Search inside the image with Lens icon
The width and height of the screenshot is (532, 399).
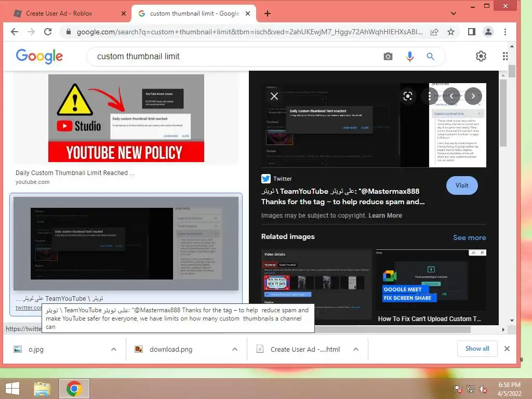[x=407, y=96]
